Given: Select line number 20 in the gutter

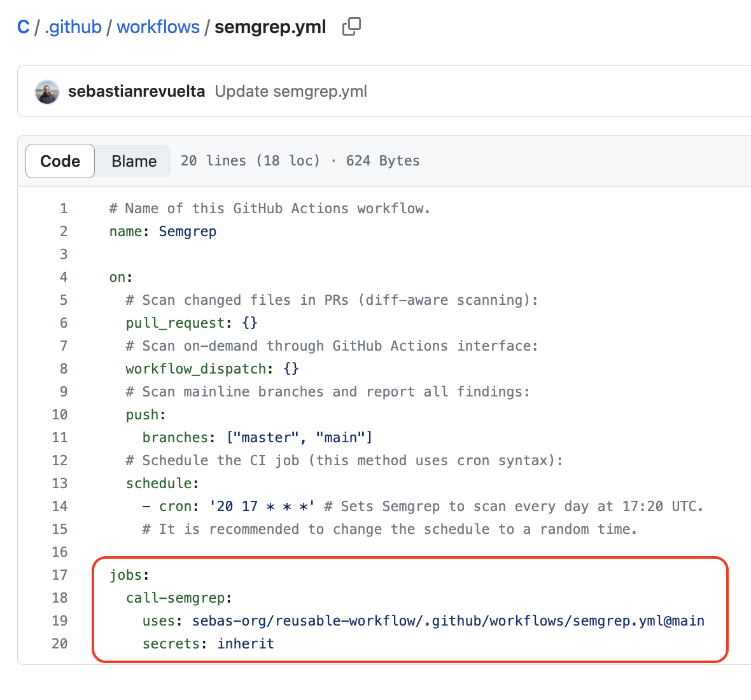Looking at the screenshot, I should click(60, 644).
